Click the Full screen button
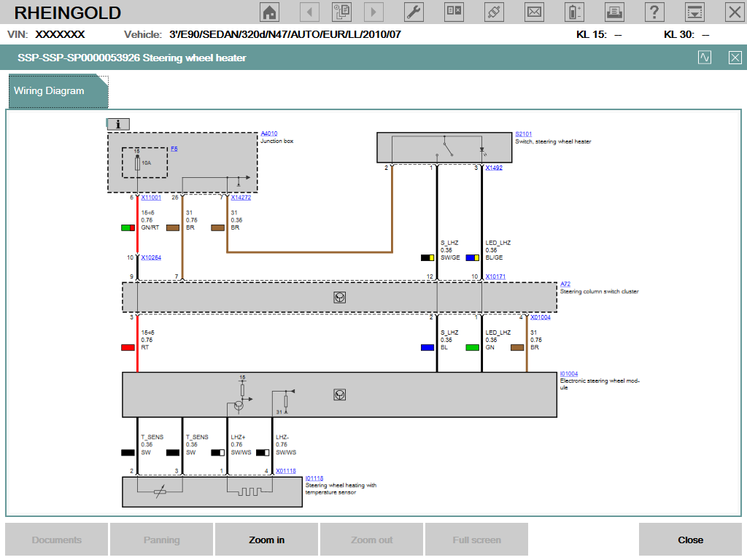The height and width of the screenshot is (560, 747). (476, 540)
